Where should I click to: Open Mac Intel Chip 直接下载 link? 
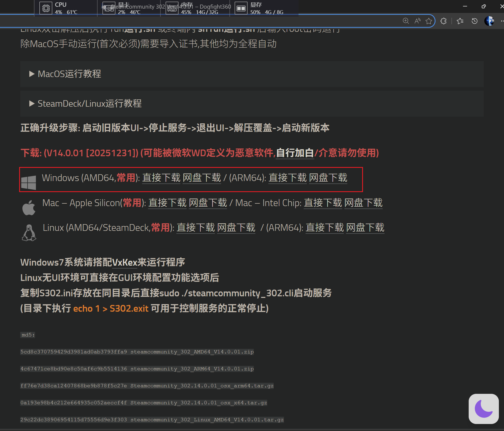323,203
